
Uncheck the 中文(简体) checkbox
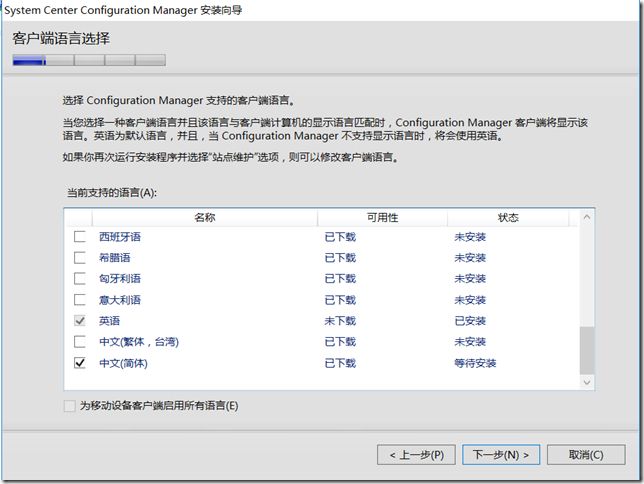click(80, 363)
